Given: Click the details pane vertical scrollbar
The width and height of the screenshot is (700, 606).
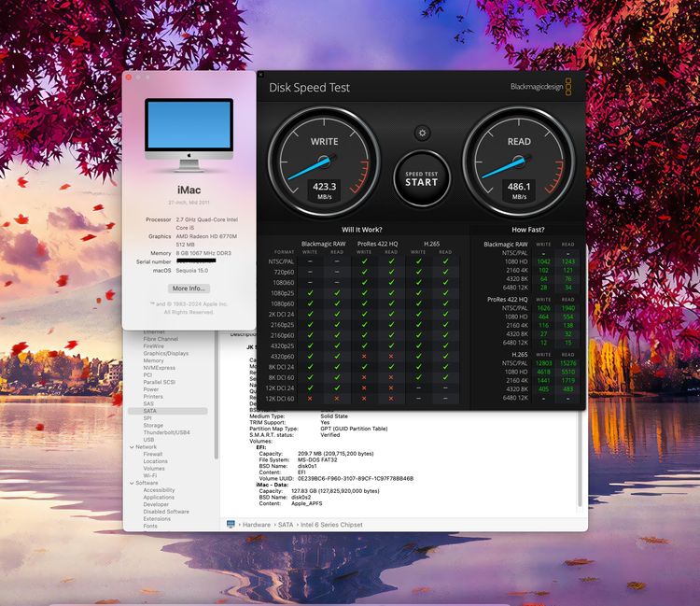Looking at the screenshot, I should click(580, 458).
